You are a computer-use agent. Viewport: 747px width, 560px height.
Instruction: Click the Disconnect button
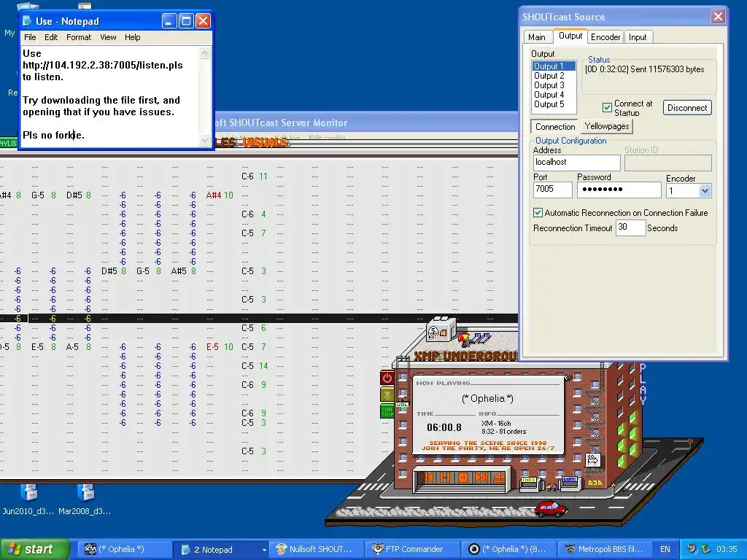[687, 108]
